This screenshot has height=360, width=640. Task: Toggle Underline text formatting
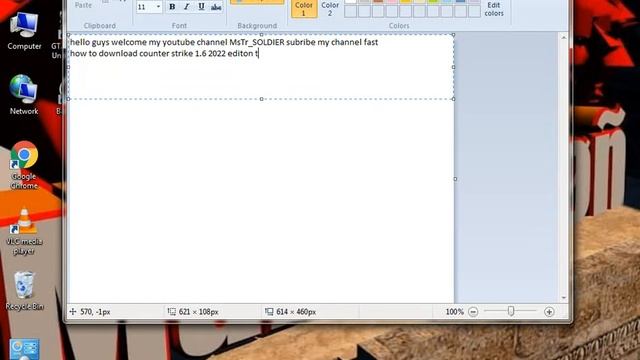pyautogui.click(x=201, y=7)
